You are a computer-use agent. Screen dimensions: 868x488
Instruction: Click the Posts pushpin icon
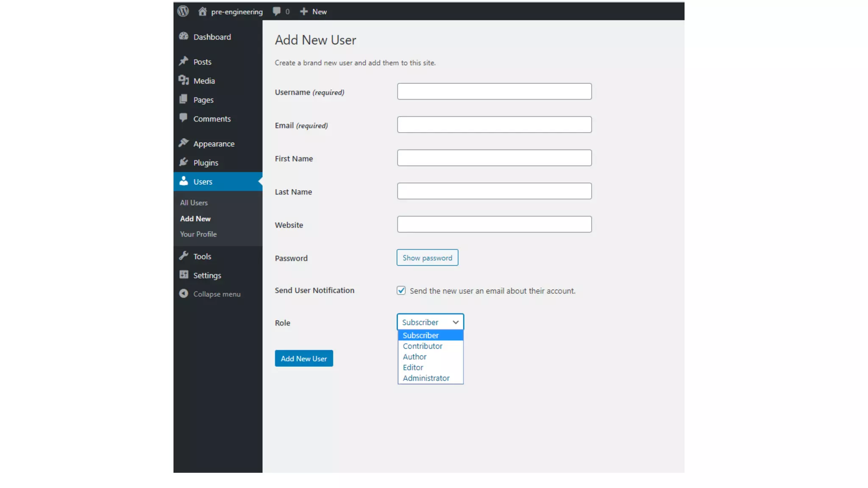(x=184, y=61)
